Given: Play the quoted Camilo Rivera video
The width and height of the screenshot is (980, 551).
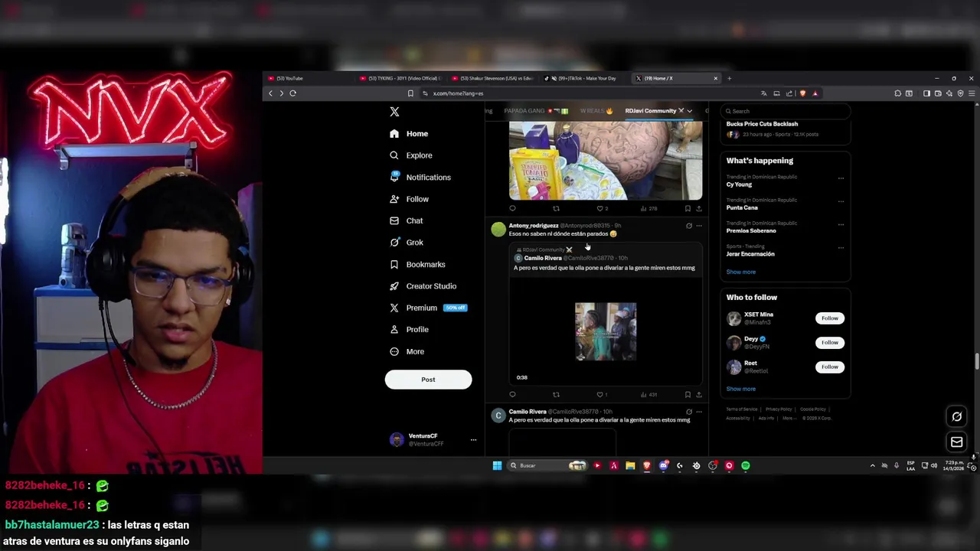Looking at the screenshot, I should 606,331.
